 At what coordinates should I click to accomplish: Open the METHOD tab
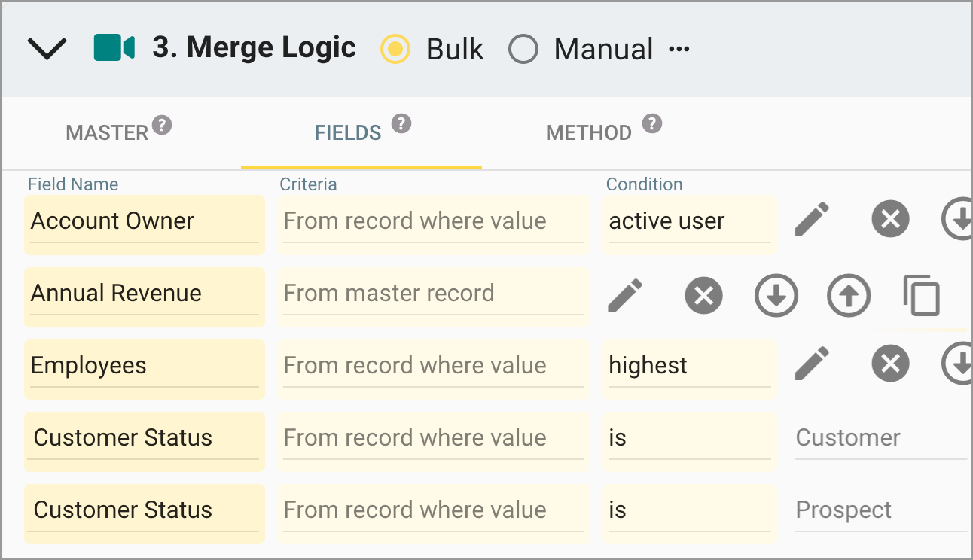[590, 132]
